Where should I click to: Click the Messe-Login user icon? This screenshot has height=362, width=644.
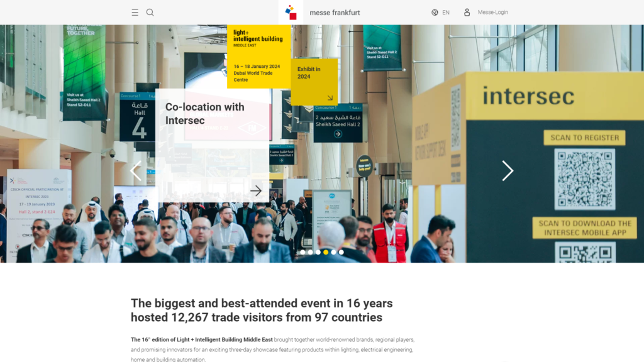(467, 13)
